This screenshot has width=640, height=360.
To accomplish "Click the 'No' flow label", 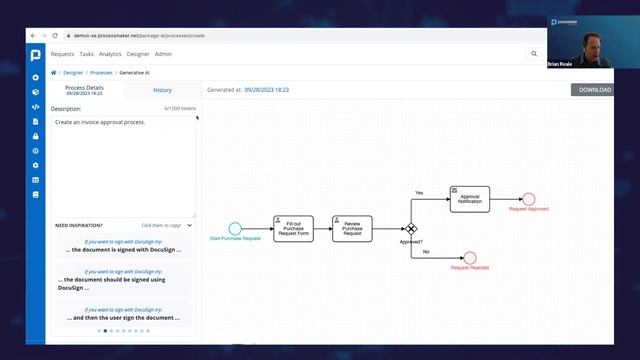I will click(x=426, y=252).
